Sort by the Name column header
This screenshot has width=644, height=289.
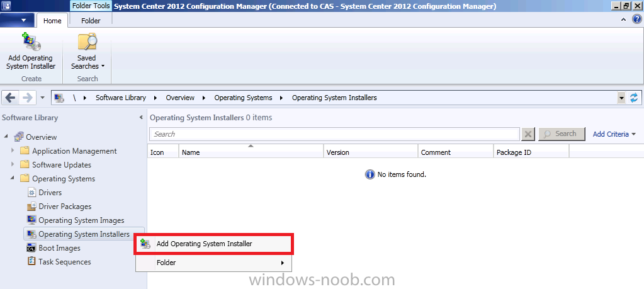251,151
